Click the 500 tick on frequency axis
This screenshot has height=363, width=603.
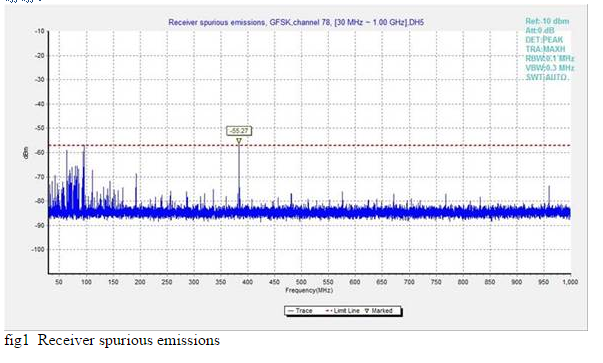pyautogui.click(x=301, y=282)
